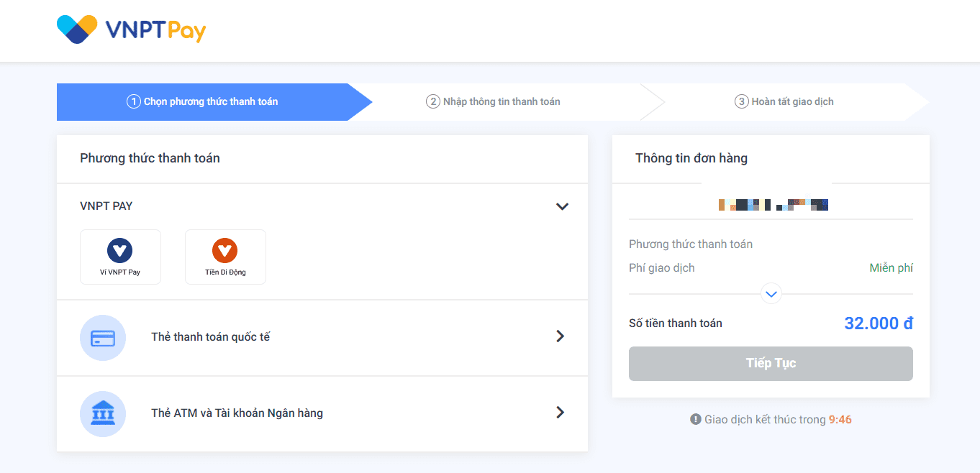
Task: Click the pixelated merchant name in order info
Action: [x=773, y=205]
